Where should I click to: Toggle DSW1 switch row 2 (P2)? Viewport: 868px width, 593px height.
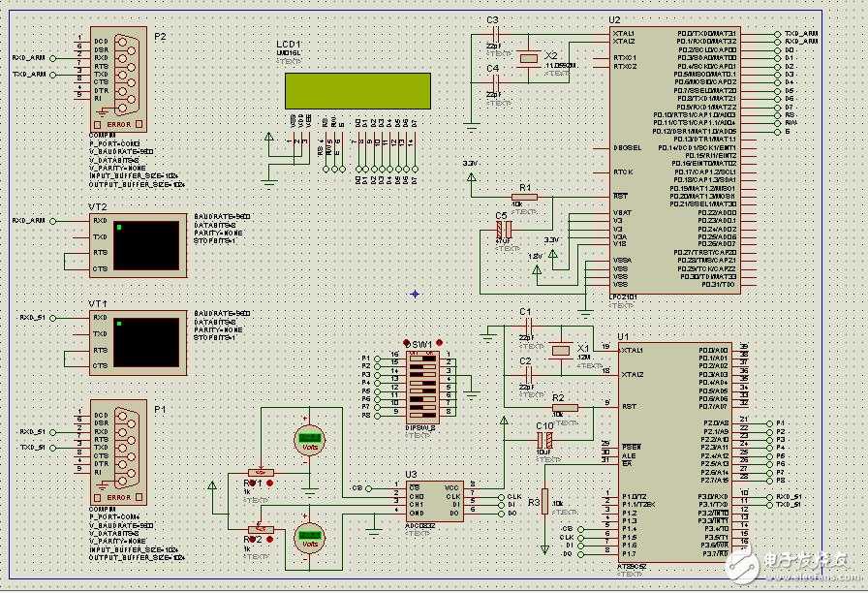[423, 366]
